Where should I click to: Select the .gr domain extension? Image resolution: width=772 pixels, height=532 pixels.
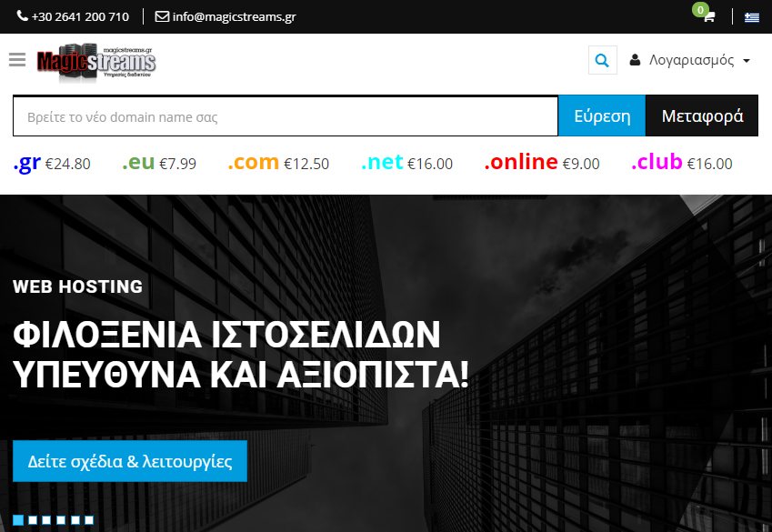coord(27,163)
